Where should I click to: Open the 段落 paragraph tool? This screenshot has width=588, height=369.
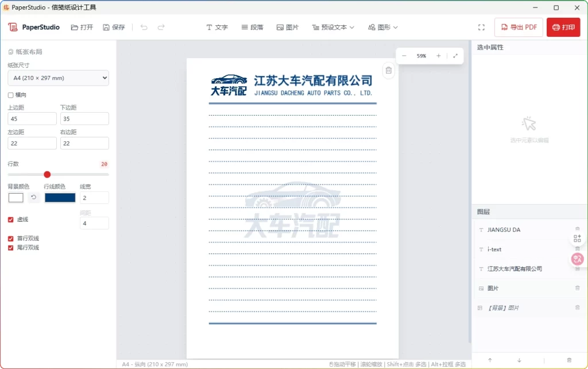253,27
